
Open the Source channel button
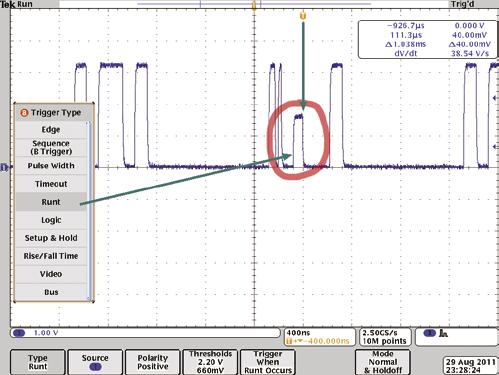tap(95, 362)
